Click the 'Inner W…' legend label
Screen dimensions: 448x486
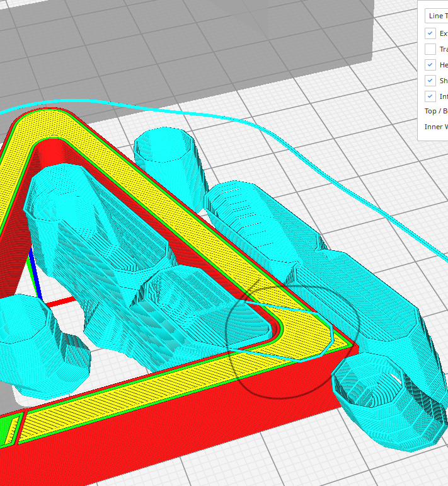(436, 127)
